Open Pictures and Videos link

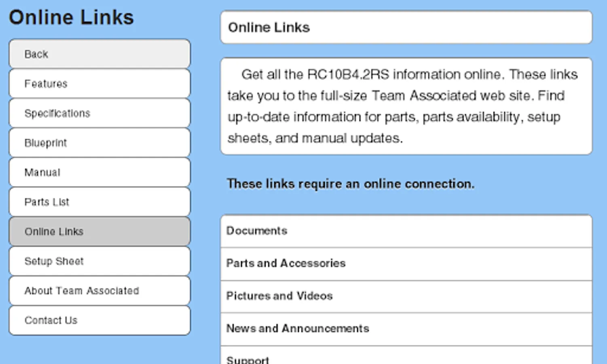406,296
